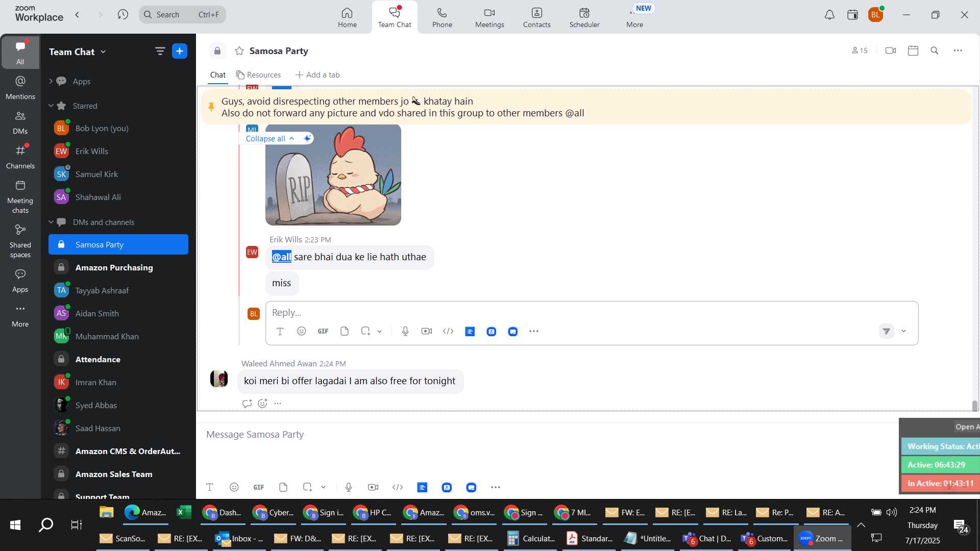Insert a code snippet in the reply toolbar
The height and width of the screenshot is (551, 980).
[x=448, y=331]
